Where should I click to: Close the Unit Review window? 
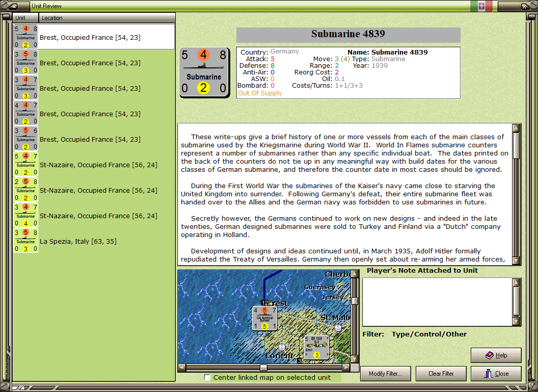click(496, 374)
